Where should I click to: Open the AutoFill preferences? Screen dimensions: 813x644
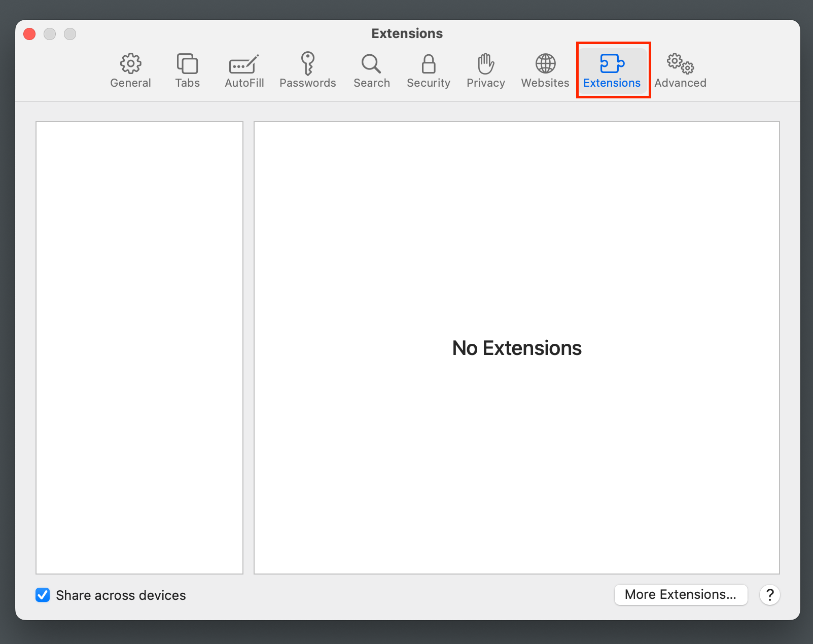point(244,70)
